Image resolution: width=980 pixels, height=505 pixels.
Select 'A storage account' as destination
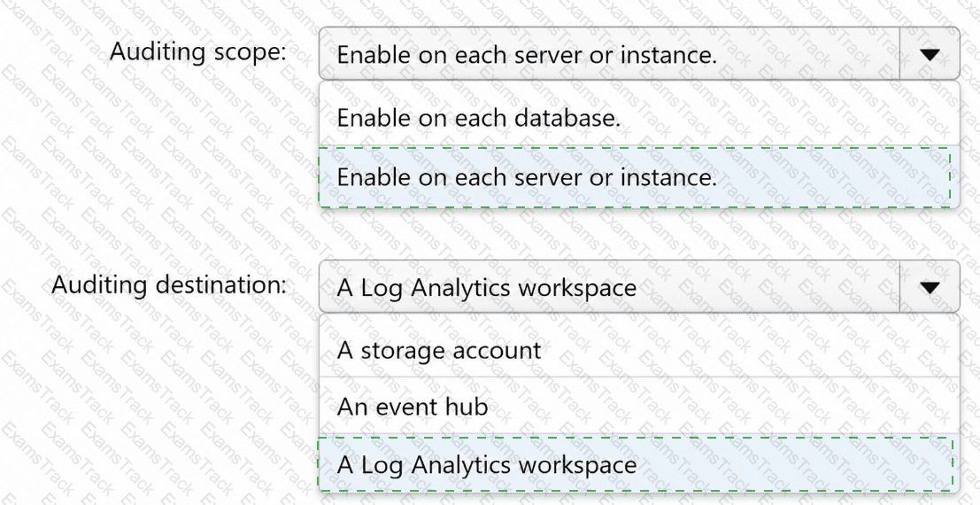point(639,349)
